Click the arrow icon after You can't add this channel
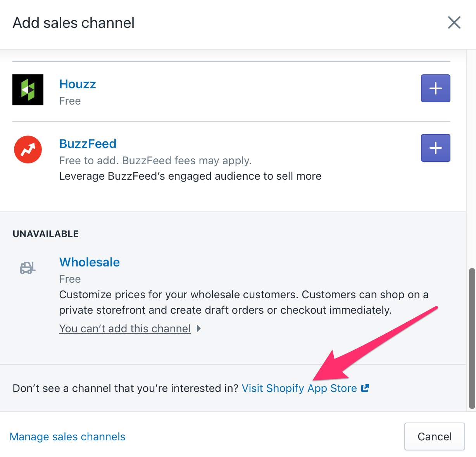Image resolution: width=476 pixels, height=457 pixels. point(199,328)
